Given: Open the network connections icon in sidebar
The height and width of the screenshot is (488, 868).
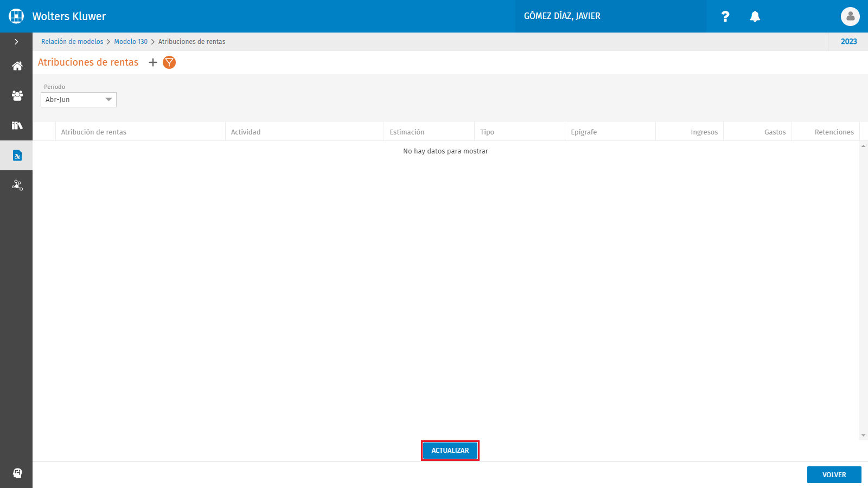Looking at the screenshot, I should coord(17,185).
